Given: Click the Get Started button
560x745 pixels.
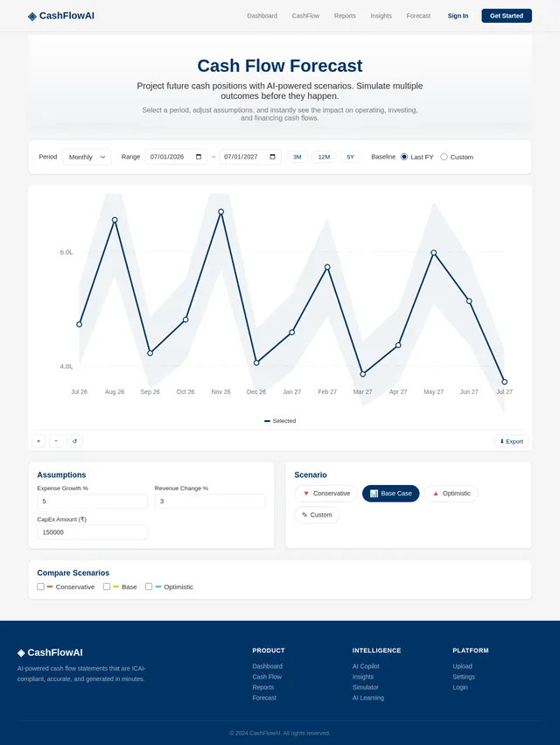Looking at the screenshot, I should click(507, 16).
